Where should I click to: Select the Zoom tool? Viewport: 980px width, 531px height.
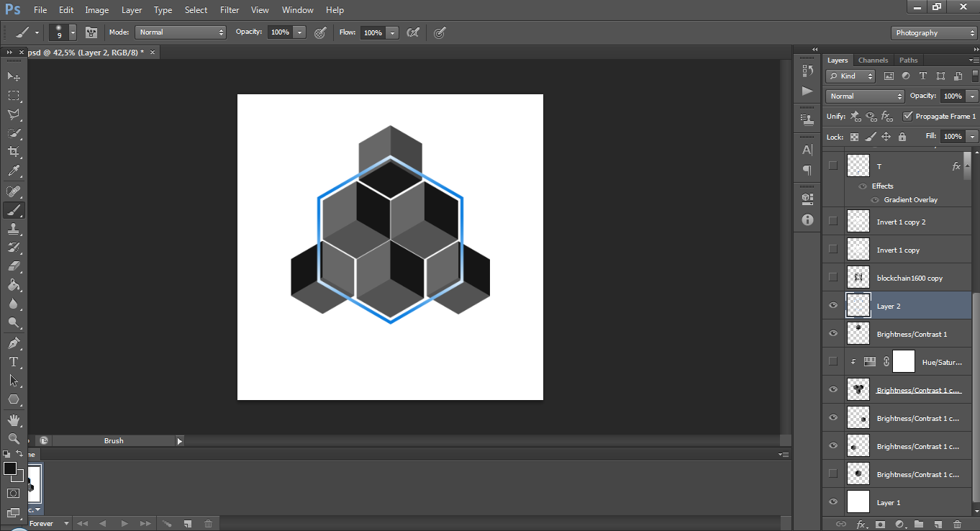(x=13, y=438)
